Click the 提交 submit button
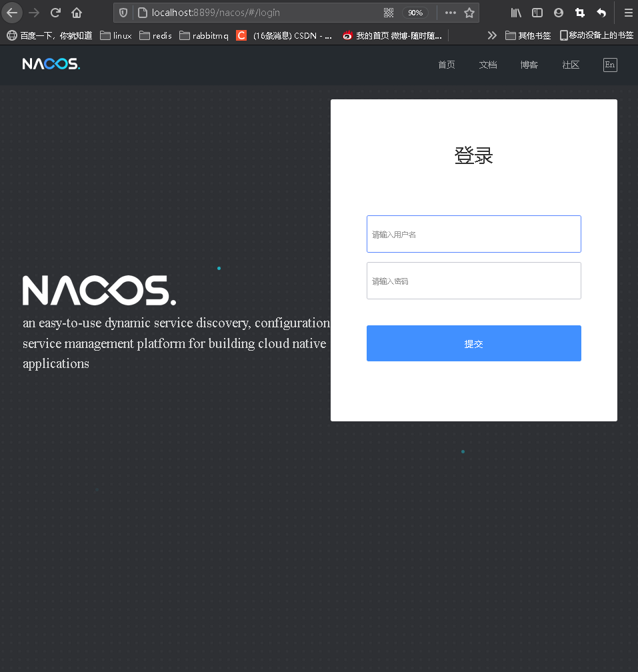The height and width of the screenshot is (672, 638). click(474, 343)
